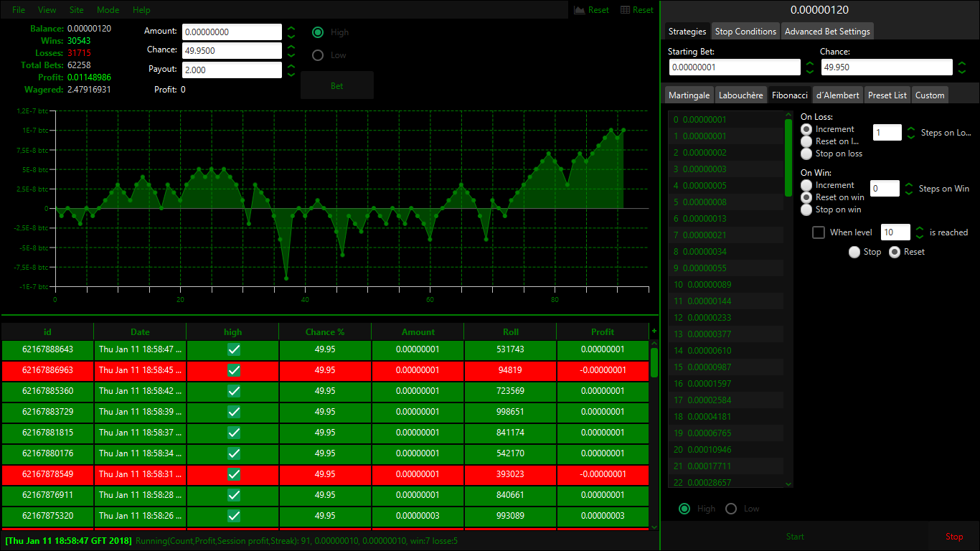Enable the When level is reached checkbox
The width and height of the screenshot is (980, 551).
coord(819,232)
